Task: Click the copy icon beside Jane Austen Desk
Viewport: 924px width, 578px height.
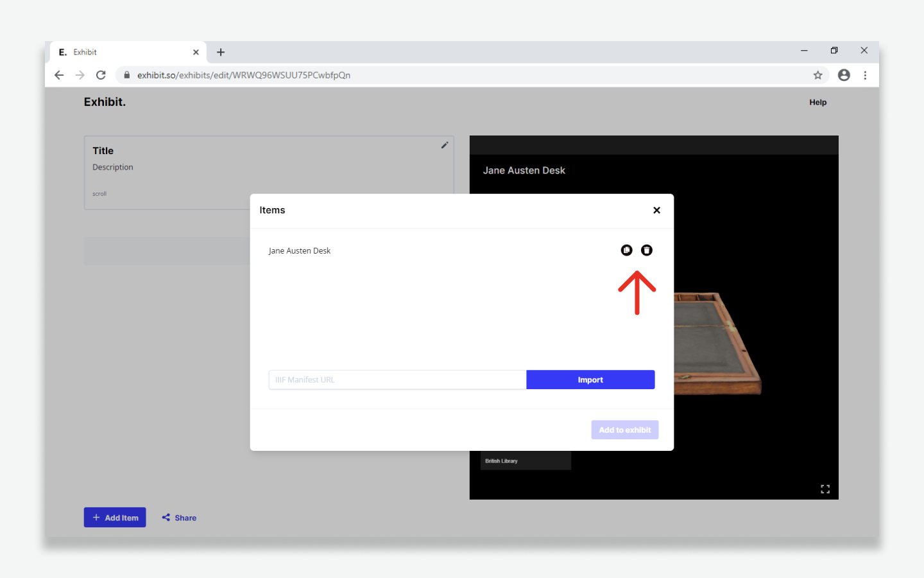Action: (x=626, y=250)
